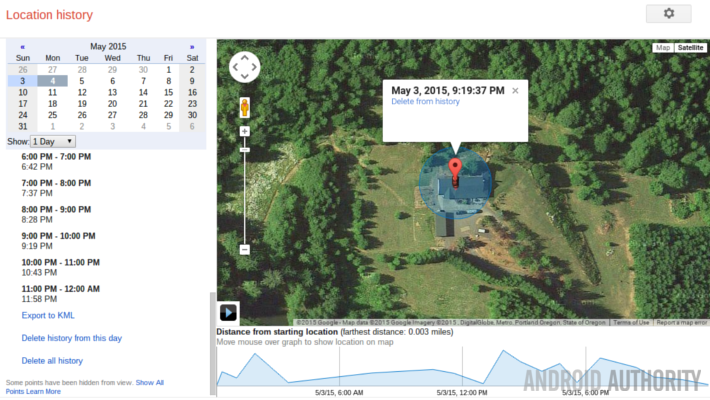Pick up the Street View pegman

pos(245,107)
